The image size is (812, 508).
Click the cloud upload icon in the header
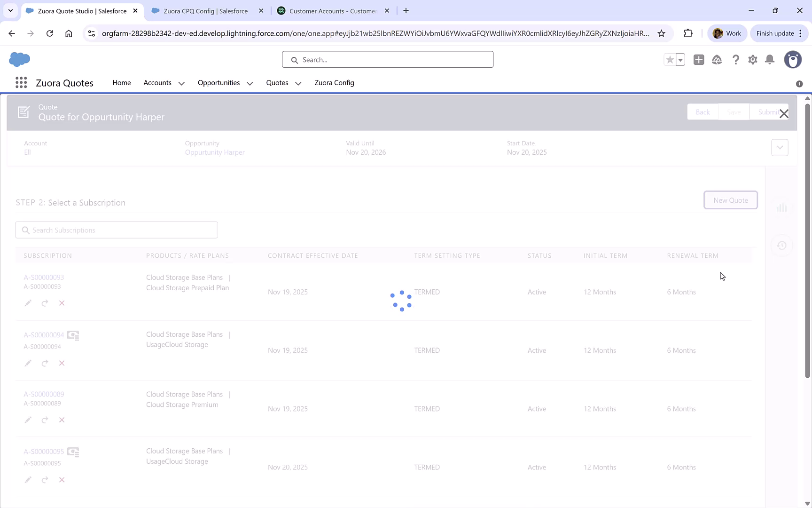[717, 60]
